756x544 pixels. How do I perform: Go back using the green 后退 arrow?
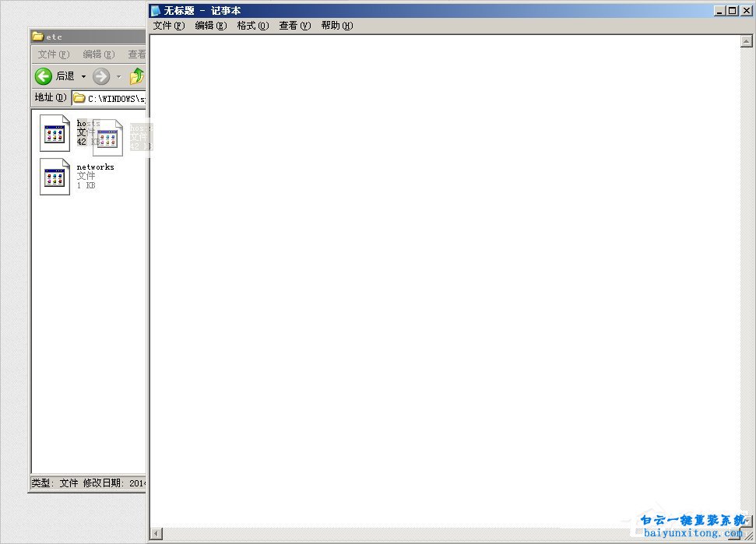coord(44,76)
